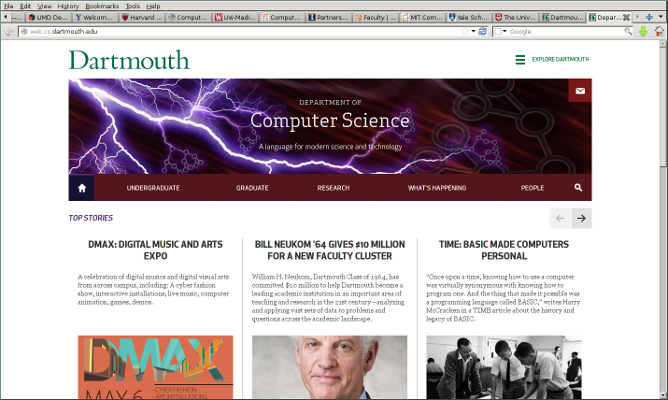Open the Explore Dartmouth hamburger menu icon
The width and height of the screenshot is (668, 400).
point(520,60)
